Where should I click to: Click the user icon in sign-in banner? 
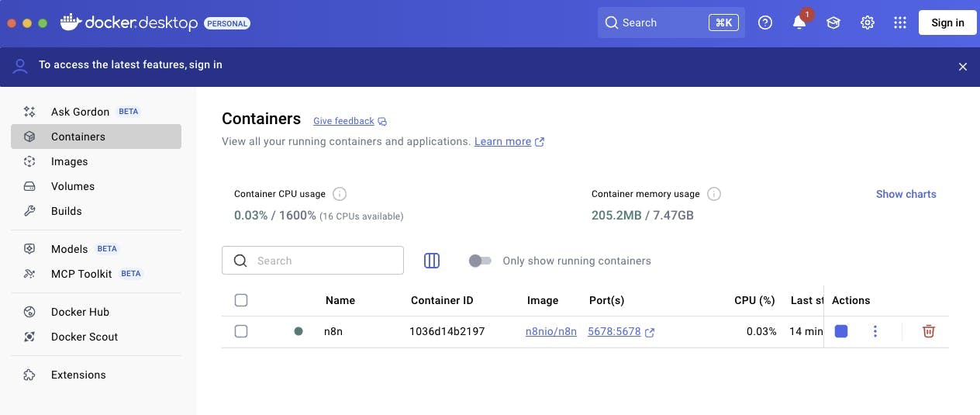[20, 66]
